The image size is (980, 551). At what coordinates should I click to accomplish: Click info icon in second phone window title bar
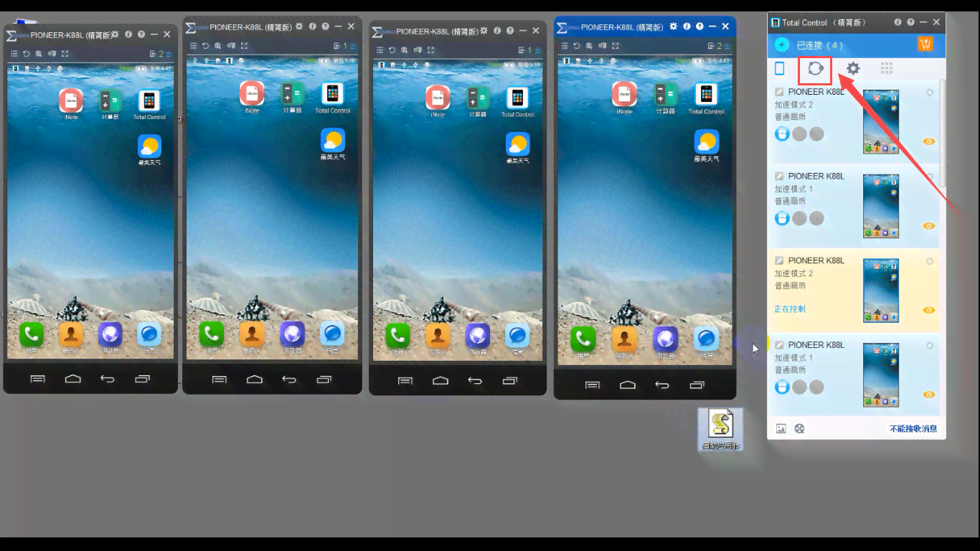313,27
